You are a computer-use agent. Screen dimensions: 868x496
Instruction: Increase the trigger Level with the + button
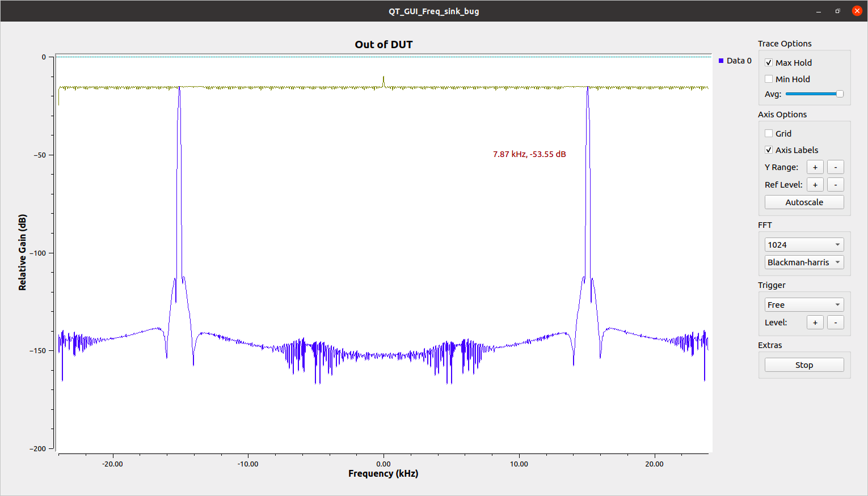815,322
